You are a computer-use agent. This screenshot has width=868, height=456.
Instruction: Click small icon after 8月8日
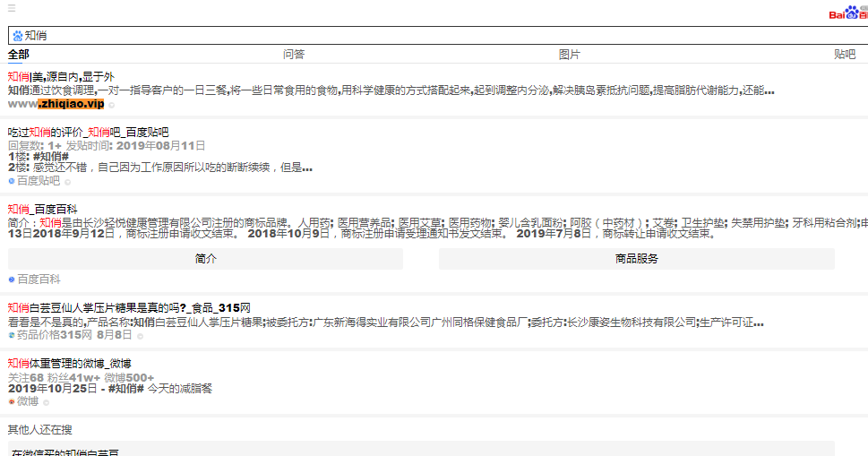[140, 337]
